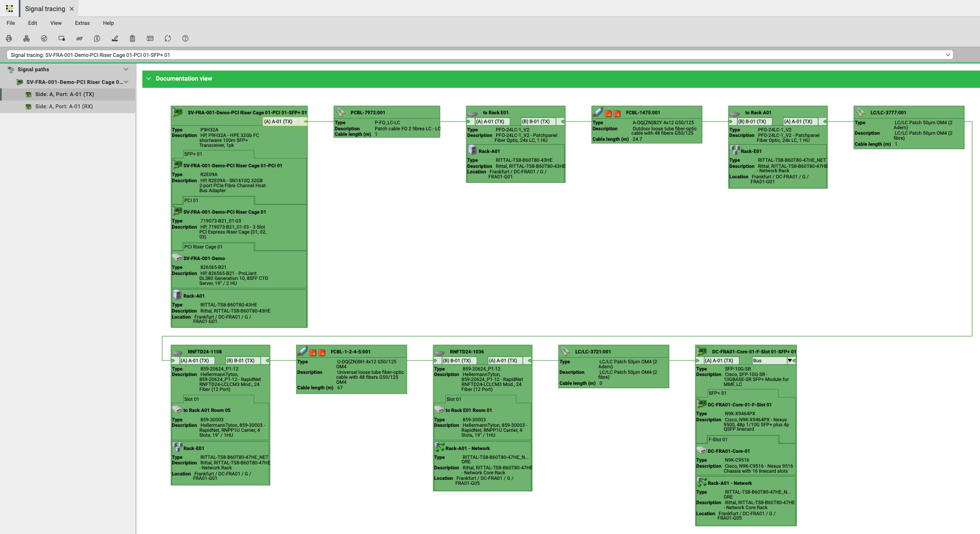980x534 pixels.
Task: Click the Print icon in toolbar
Action: pos(9,39)
